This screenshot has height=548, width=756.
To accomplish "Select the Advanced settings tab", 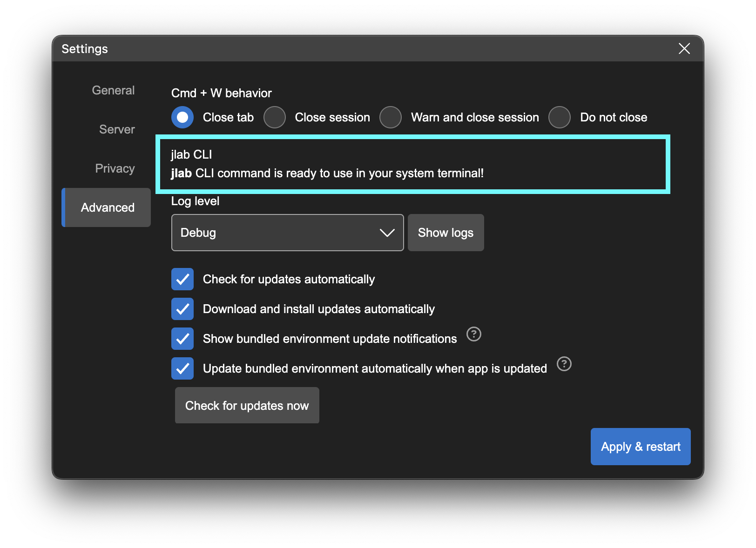I will (x=107, y=207).
